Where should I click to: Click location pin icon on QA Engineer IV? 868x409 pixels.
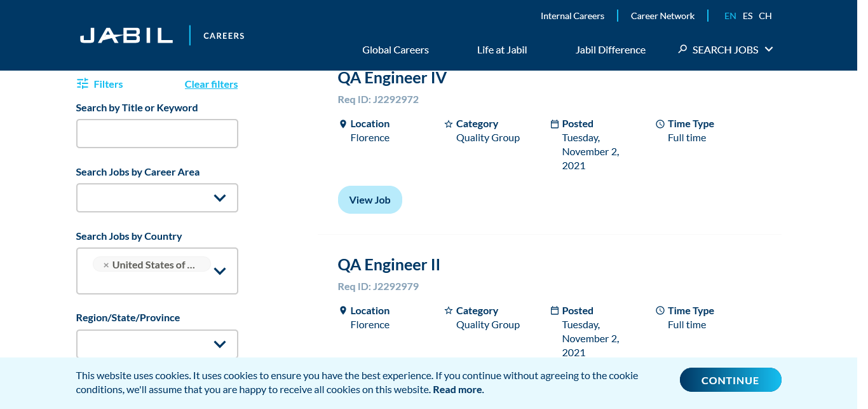(x=343, y=124)
